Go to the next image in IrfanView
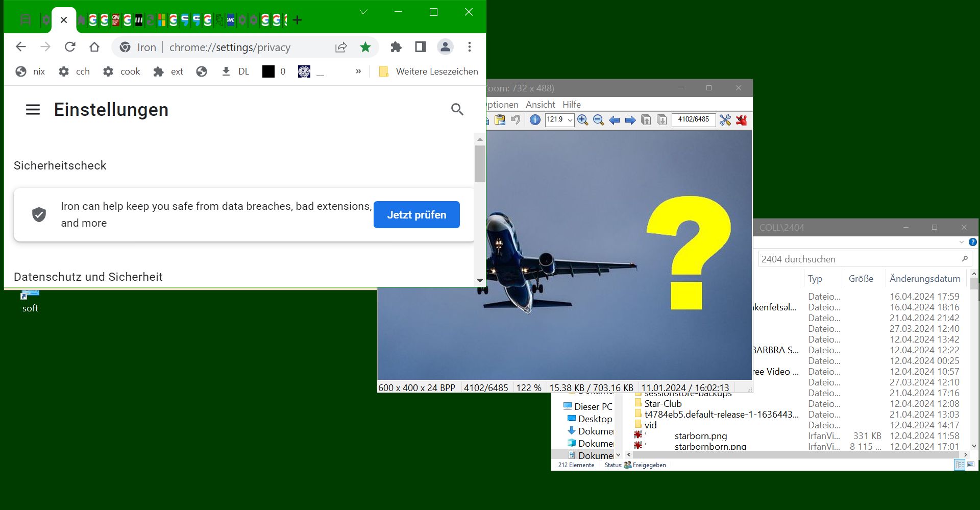Viewport: 980px width, 510px height. pos(630,120)
